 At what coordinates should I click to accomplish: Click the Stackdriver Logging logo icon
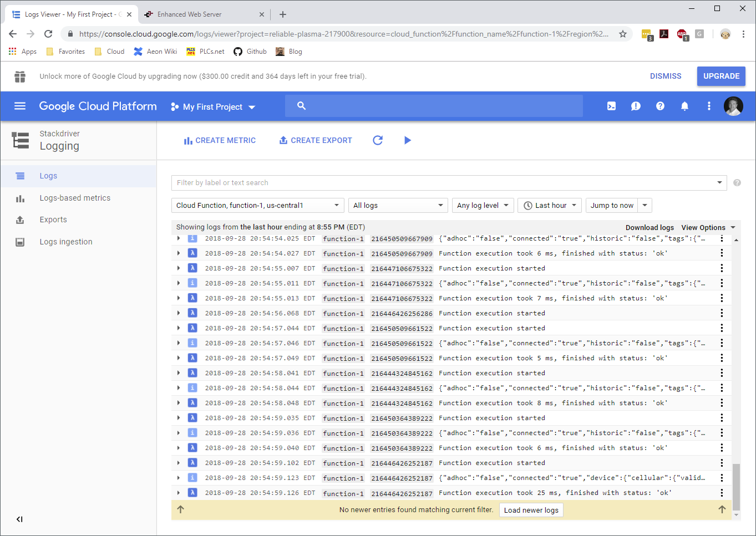[21, 140]
